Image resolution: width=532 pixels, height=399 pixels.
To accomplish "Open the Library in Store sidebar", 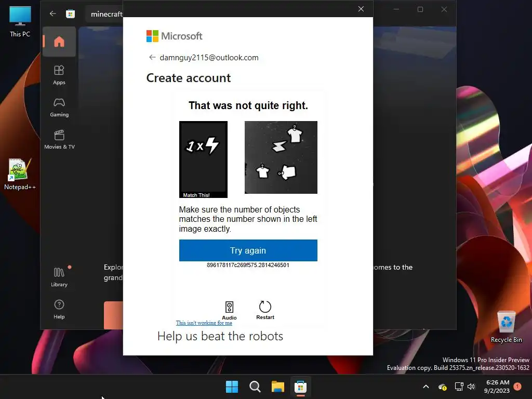I will pyautogui.click(x=59, y=277).
